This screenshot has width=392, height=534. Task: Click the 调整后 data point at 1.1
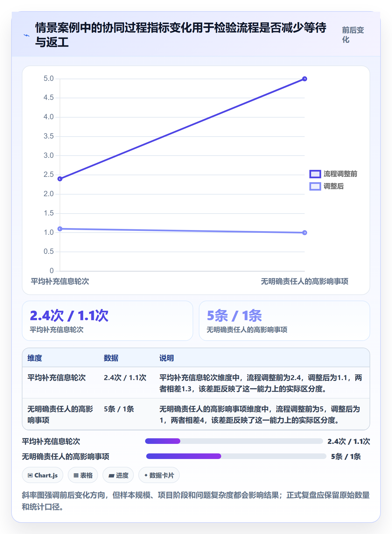pyautogui.click(x=60, y=229)
